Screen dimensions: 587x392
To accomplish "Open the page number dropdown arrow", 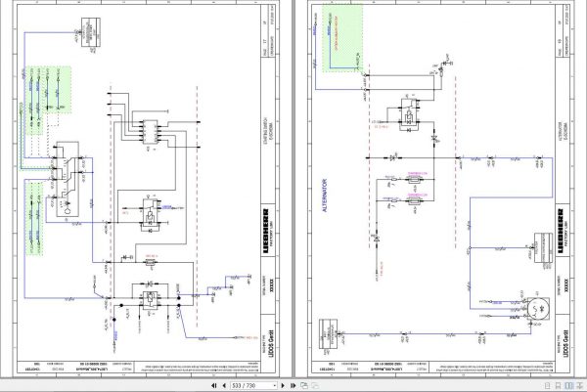I will click(275, 385).
